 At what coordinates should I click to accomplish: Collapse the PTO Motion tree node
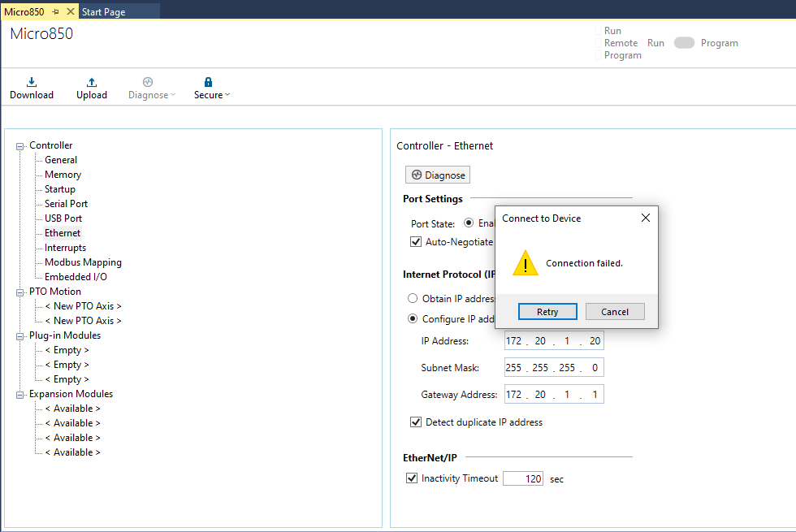point(19,292)
